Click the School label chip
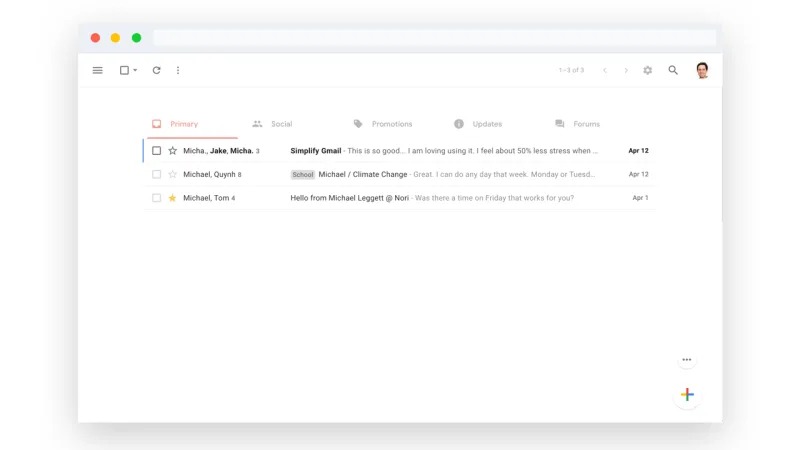800x450 pixels. coord(303,174)
